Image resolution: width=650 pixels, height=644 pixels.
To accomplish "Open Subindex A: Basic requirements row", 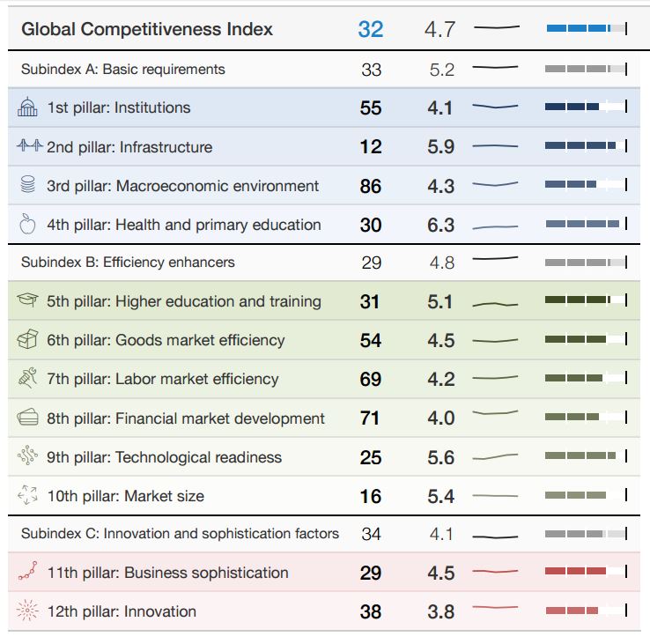I will pyautogui.click(x=122, y=70).
